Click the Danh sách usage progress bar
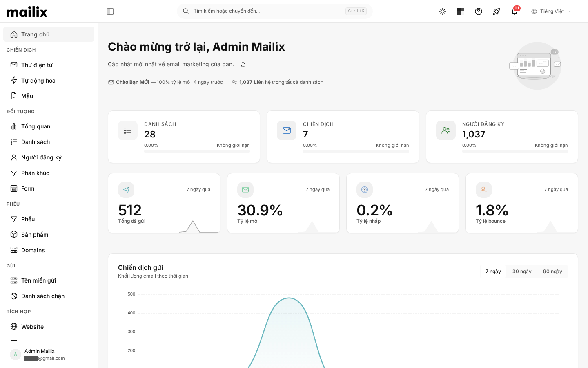The image size is (588, 368). coord(197,151)
